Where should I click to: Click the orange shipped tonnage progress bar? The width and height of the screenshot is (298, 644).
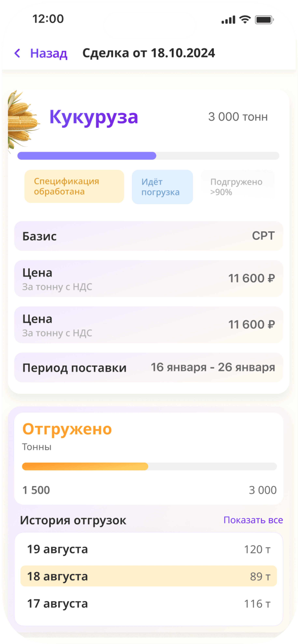coord(149,466)
